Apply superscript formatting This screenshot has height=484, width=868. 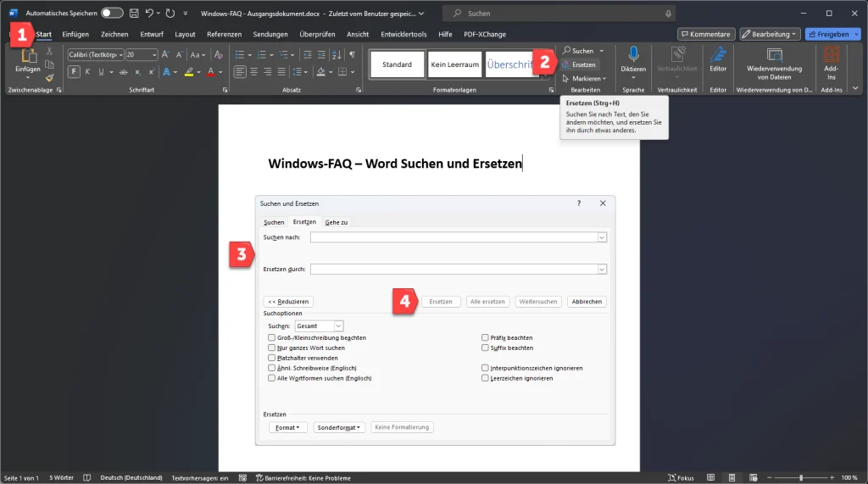point(151,72)
